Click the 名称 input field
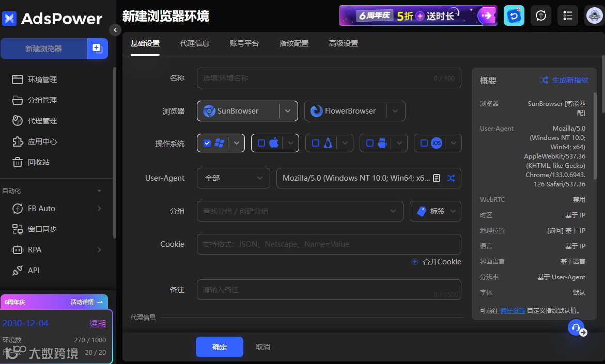Screen dimensions: 605x364 [x=329, y=78]
